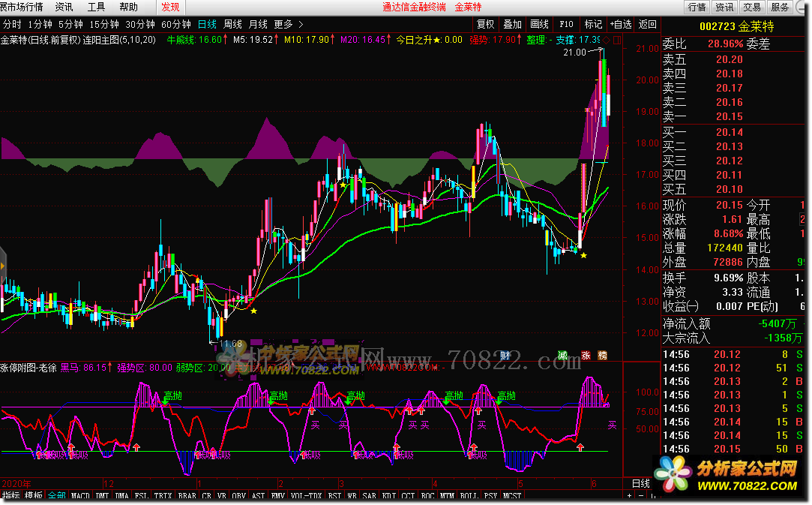The width and height of the screenshot is (812, 505).
Task: Switch sub-chart to MCST indicator
Action: pos(512,496)
